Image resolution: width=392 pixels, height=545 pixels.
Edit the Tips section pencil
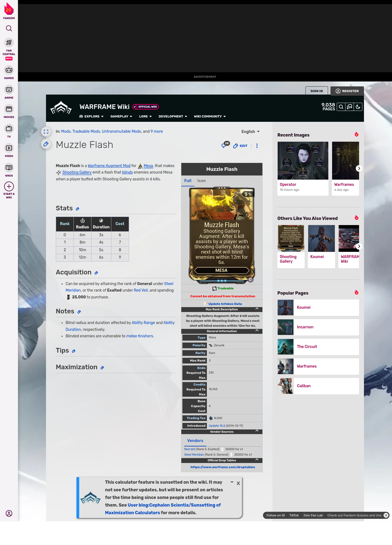(74, 351)
